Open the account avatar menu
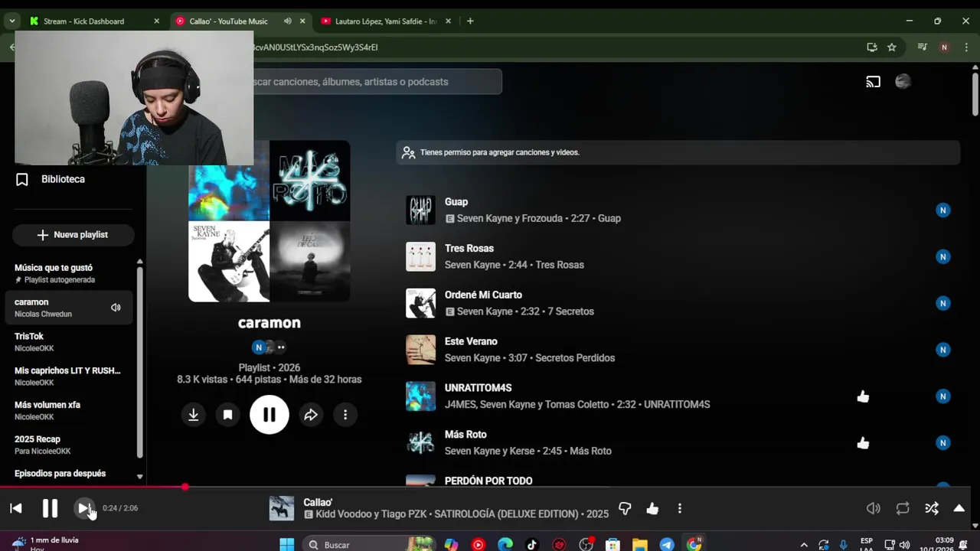980x551 pixels. (x=903, y=82)
